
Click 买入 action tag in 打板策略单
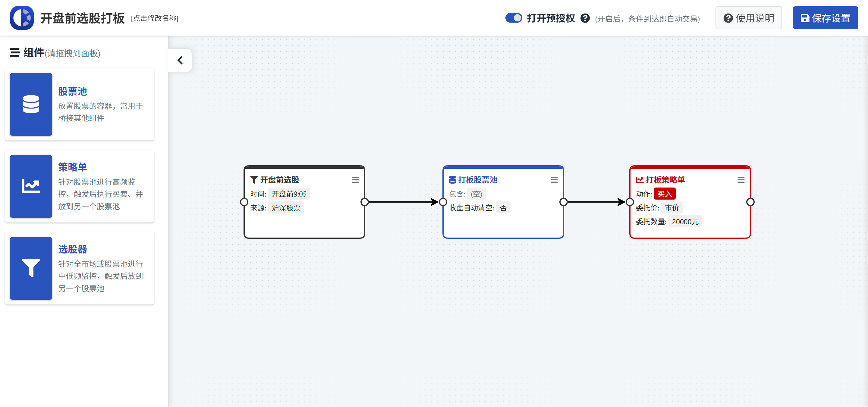click(x=665, y=194)
